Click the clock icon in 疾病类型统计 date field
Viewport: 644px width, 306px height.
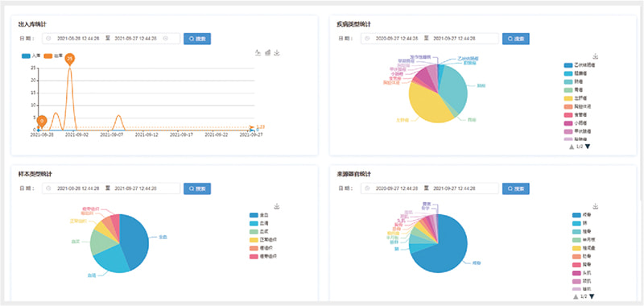tap(367, 39)
